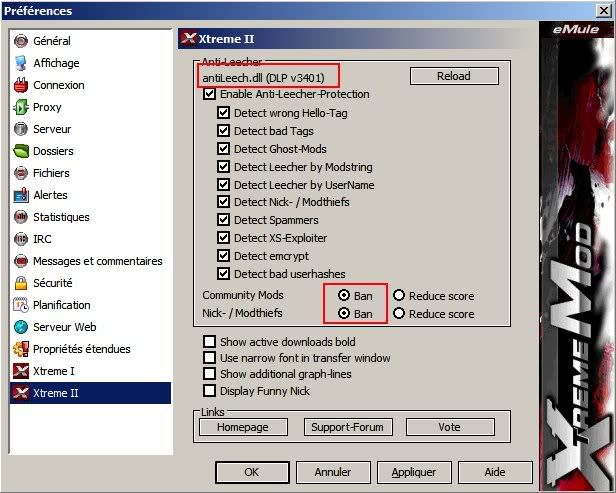Uncheck Detect wrong Hello-Tag
The image size is (616, 493).
click(224, 113)
